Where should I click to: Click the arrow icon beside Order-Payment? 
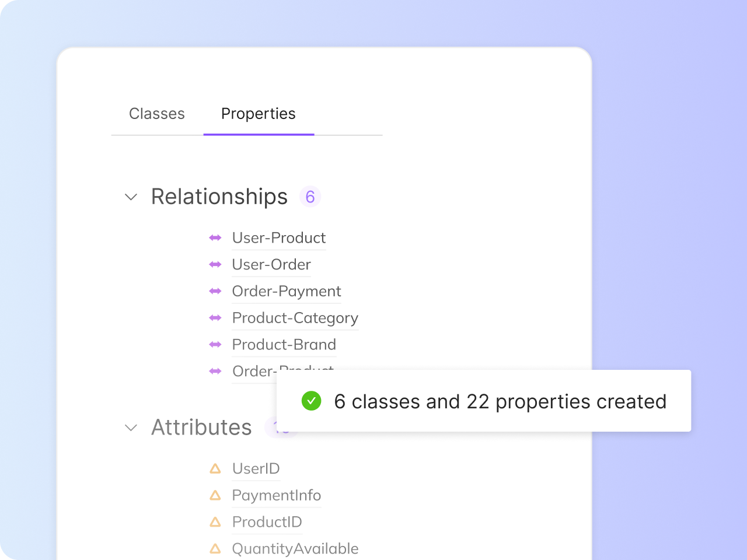pos(215,291)
